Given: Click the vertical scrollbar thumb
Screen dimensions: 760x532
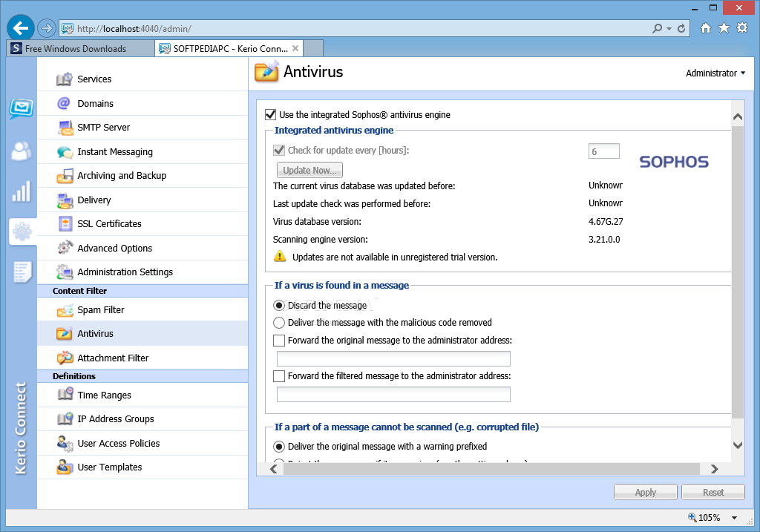Looking at the screenshot, I should pos(738,272).
